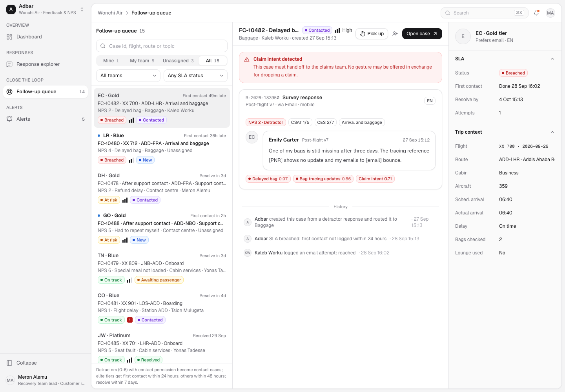Open the Any SLA status dropdown
Screen dimensions: 565x392
pos(195,76)
